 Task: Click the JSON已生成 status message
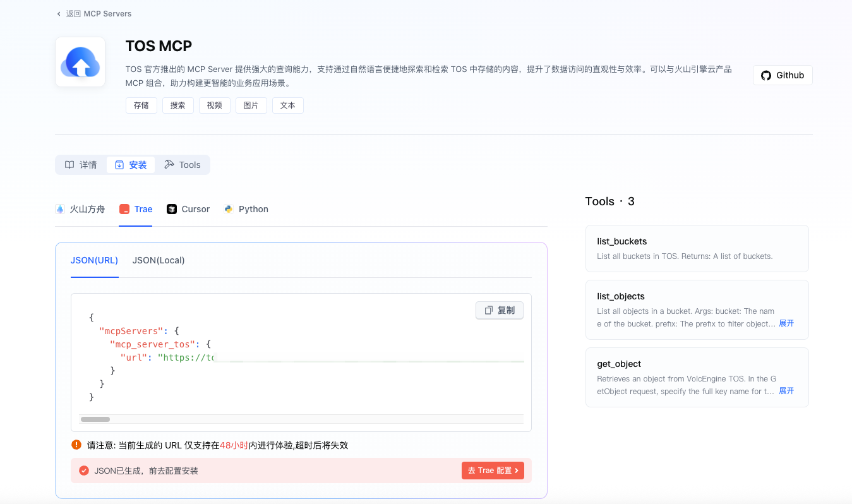click(146, 471)
